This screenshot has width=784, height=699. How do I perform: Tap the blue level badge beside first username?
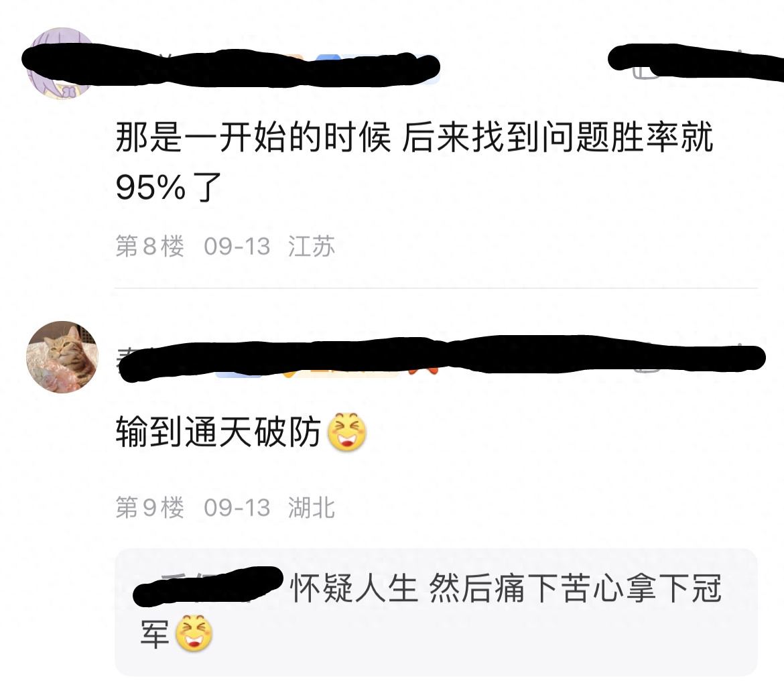(328, 59)
